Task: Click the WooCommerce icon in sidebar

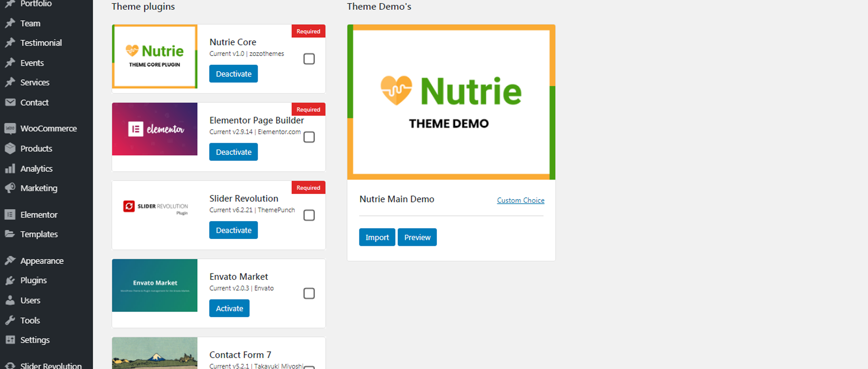Action: (x=10, y=129)
